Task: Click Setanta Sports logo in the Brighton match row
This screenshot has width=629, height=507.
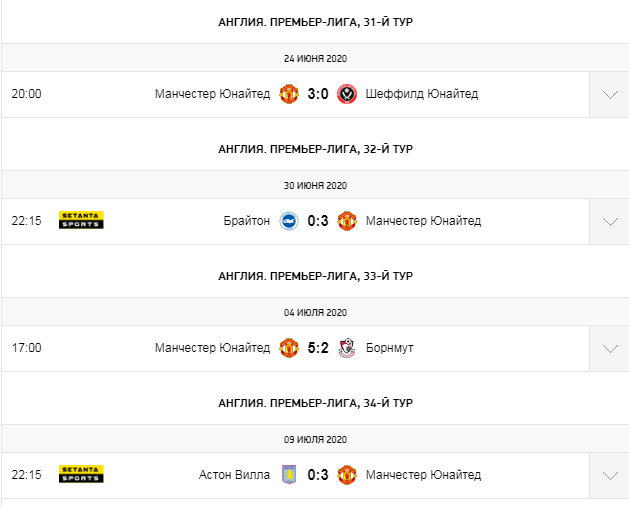Action: 82,221
